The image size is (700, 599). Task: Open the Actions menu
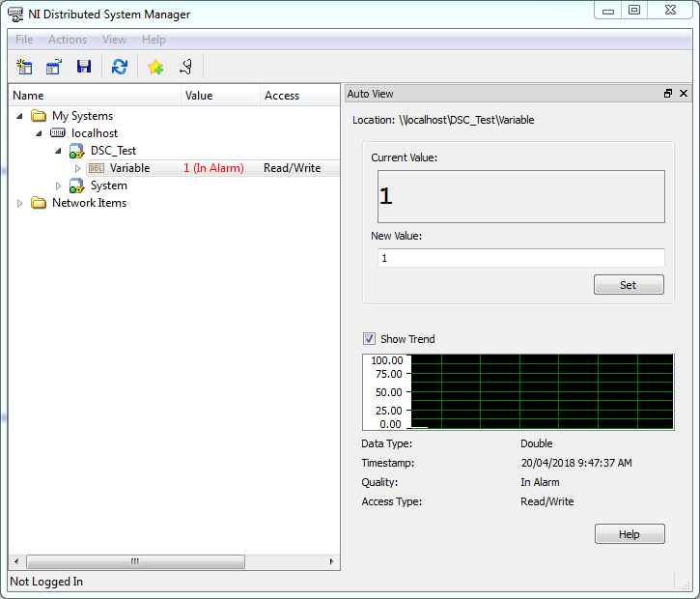coord(68,40)
